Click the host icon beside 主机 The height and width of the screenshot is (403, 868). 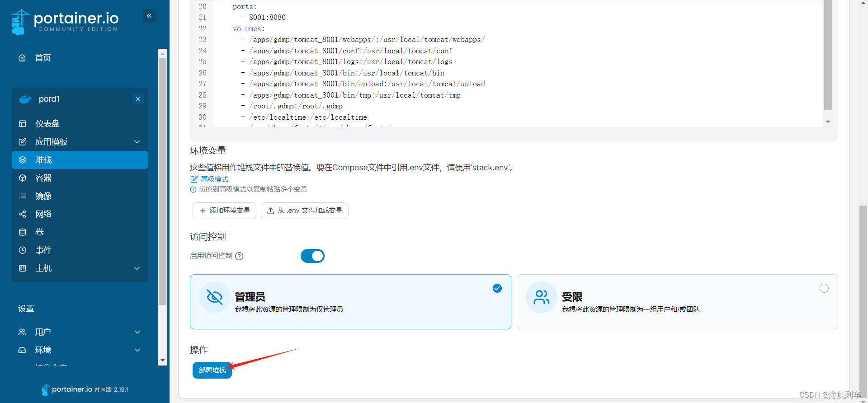pos(23,268)
